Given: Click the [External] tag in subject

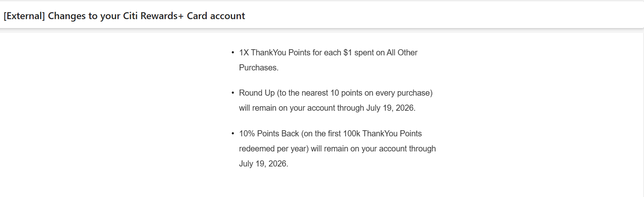Looking at the screenshot, I should coord(24,16).
